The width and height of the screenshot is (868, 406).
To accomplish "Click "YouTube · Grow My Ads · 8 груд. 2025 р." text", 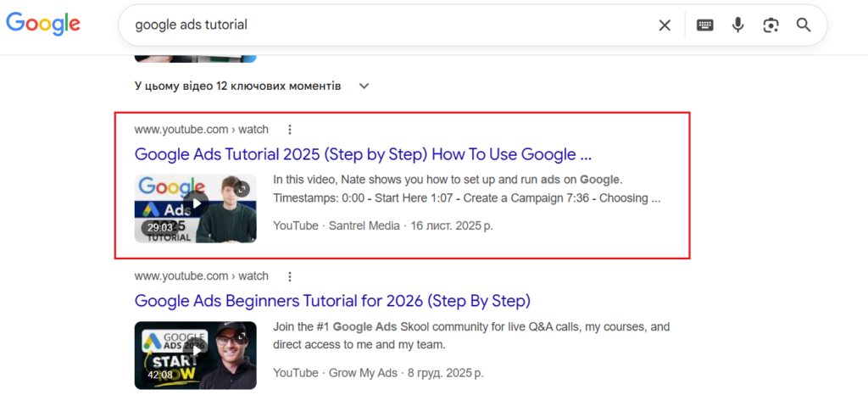I will click(378, 373).
